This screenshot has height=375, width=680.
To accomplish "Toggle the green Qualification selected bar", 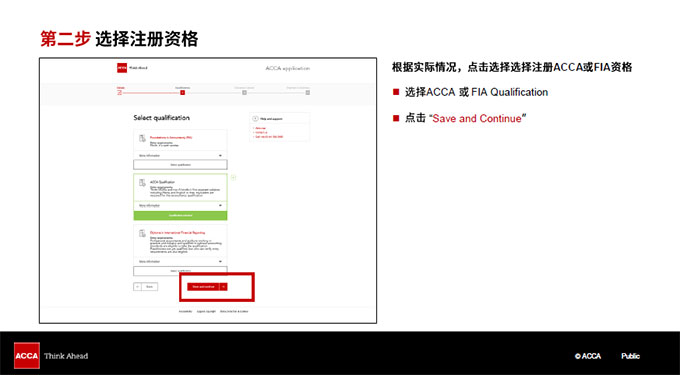I will [x=180, y=215].
